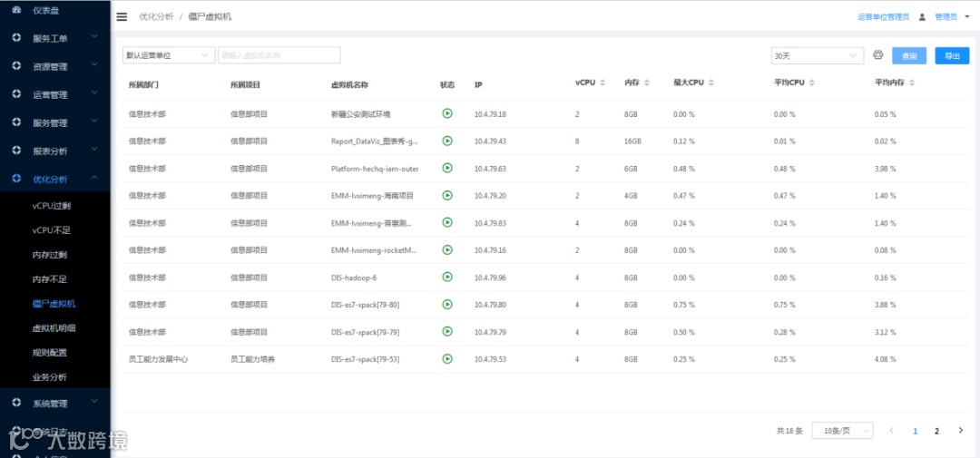
Task: Focus the virtual machine name search field
Action: pyautogui.click(x=279, y=55)
